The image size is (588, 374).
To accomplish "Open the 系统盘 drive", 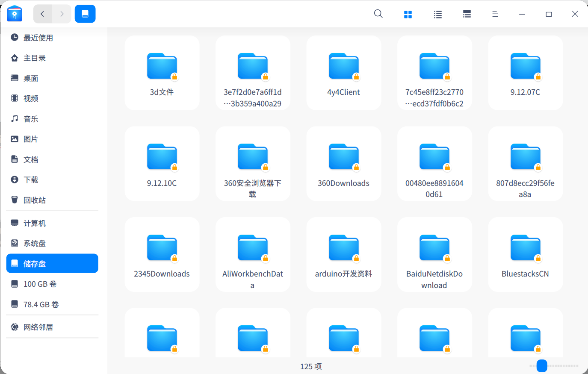I will (34, 243).
